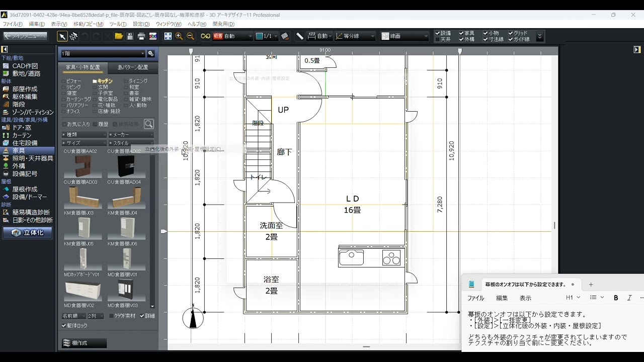Add a new tab in Notepad

pos(591,285)
